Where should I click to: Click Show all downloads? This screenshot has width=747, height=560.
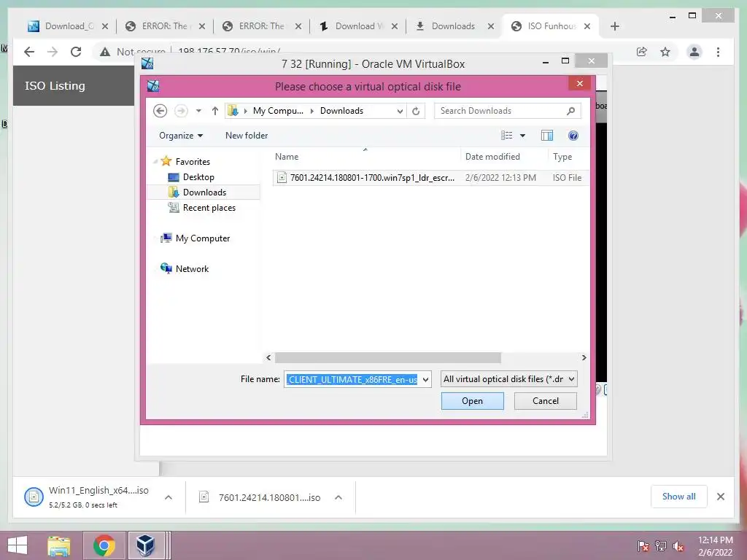pos(679,497)
